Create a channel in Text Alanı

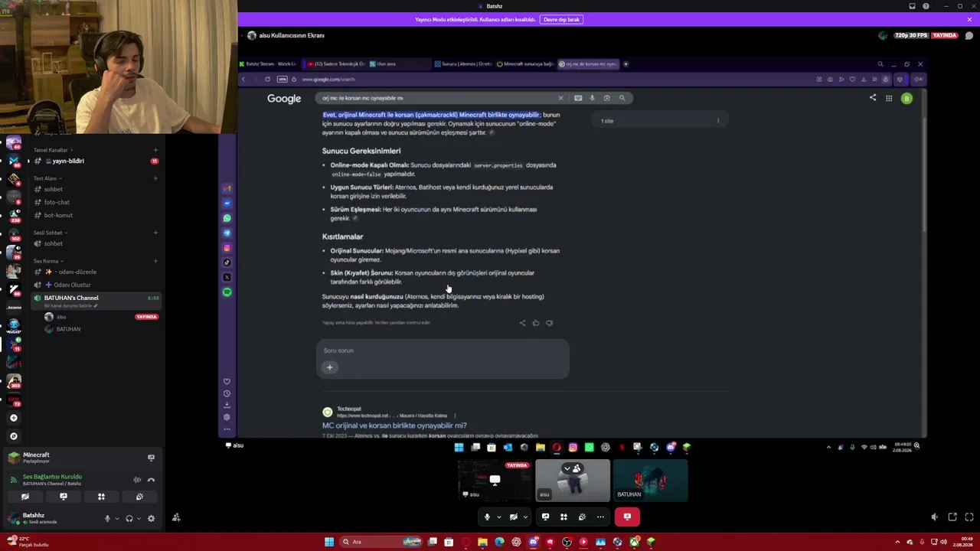[x=155, y=178]
